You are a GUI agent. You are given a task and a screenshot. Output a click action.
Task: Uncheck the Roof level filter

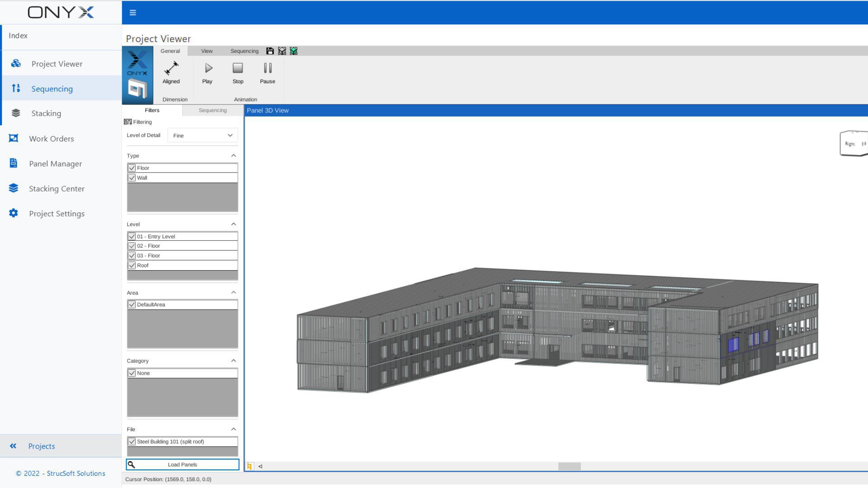pyautogui.click(x=132, y=265)
